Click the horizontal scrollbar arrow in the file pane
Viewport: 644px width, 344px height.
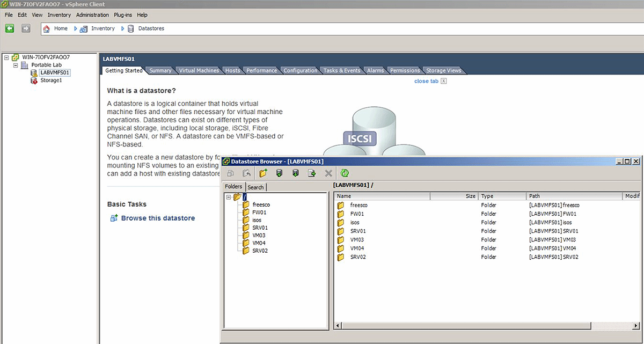point(337,325)
